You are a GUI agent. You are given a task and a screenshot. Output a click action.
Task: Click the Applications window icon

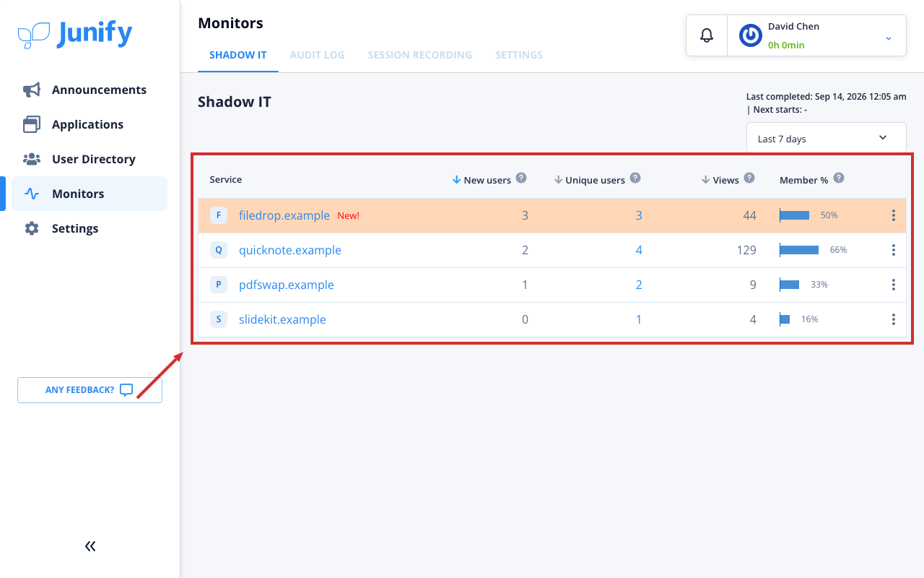(32, 124)
